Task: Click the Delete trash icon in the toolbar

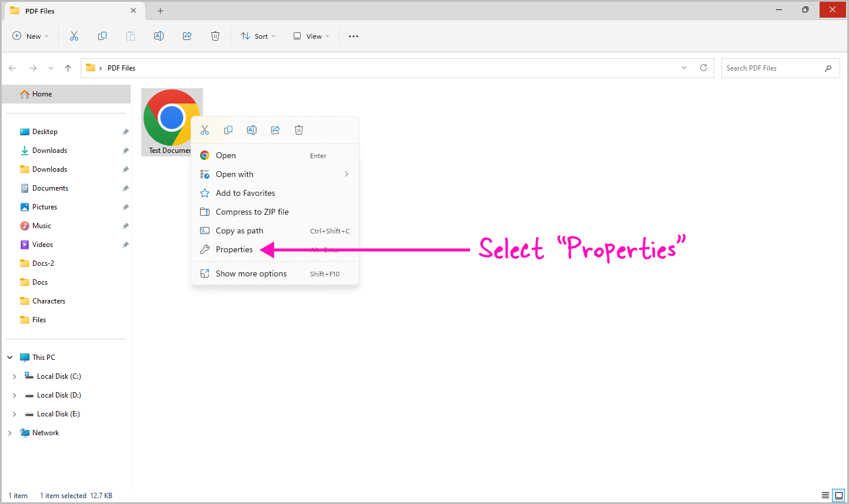Action: coord(215,36)
